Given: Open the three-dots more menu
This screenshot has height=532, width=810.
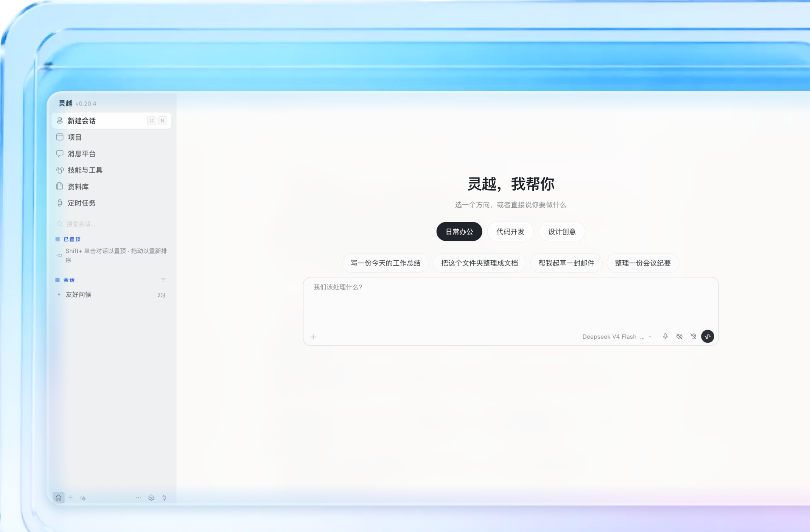Looking at the screenshot, I should click(x=138, y=498).
